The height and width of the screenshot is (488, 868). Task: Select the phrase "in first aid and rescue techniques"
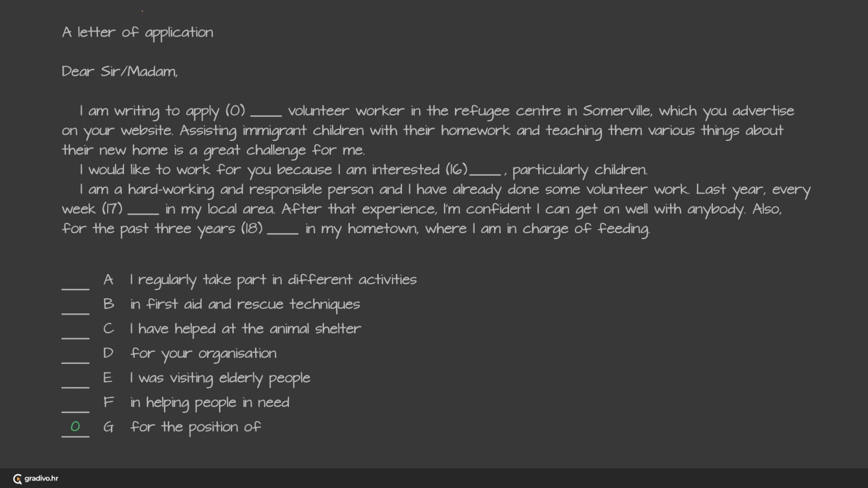(245, 305)
